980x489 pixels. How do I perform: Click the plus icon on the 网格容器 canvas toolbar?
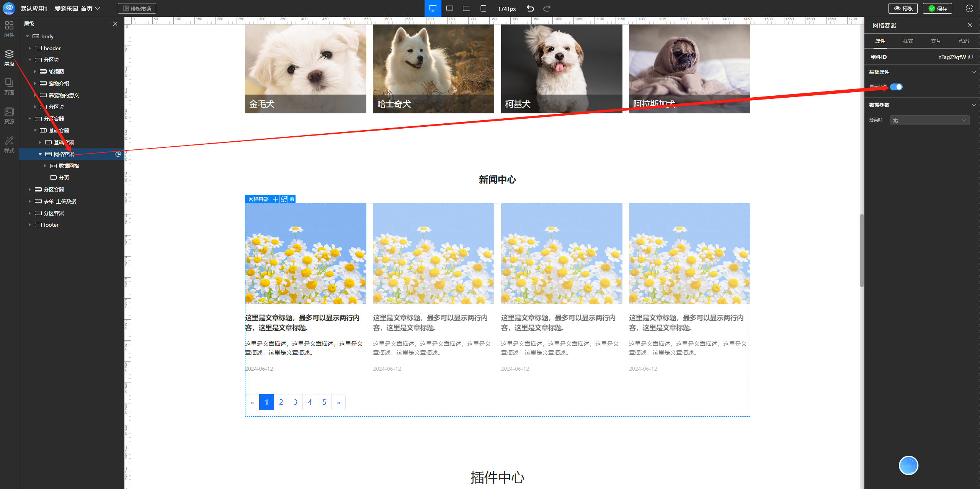(275, 199)
